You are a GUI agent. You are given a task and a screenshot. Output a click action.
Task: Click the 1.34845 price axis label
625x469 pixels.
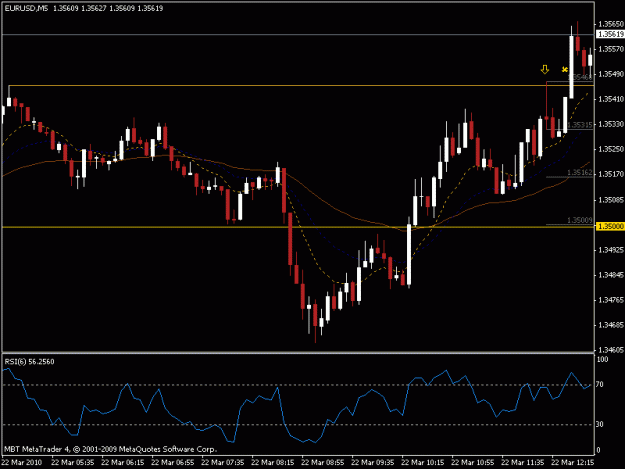click(x=611, y=275)
